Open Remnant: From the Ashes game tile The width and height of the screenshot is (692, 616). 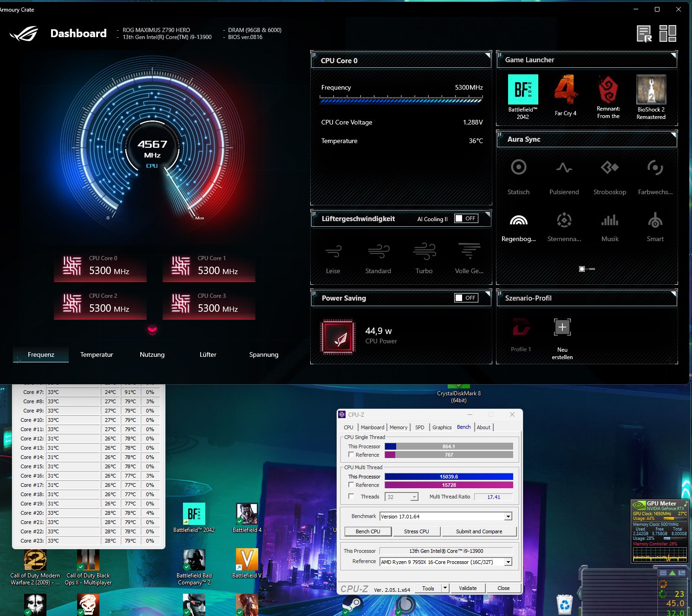pos(608,89)
